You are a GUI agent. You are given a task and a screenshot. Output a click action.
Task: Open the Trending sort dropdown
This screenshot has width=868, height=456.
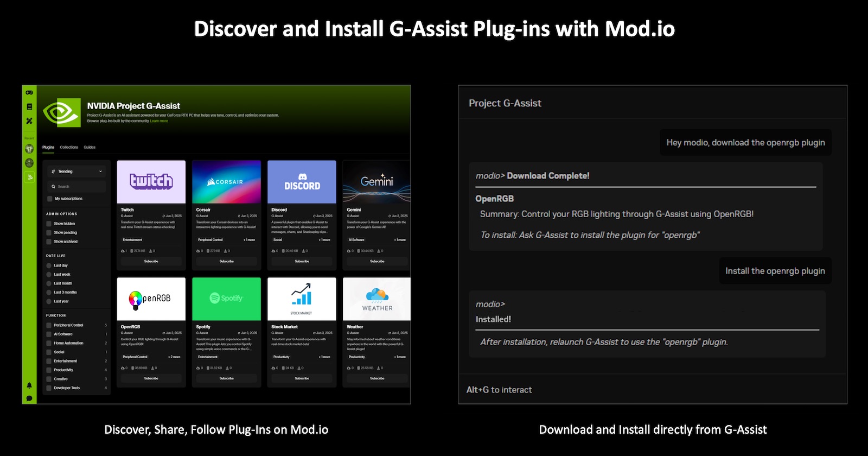pyautogui.click(x=76, y=172)
